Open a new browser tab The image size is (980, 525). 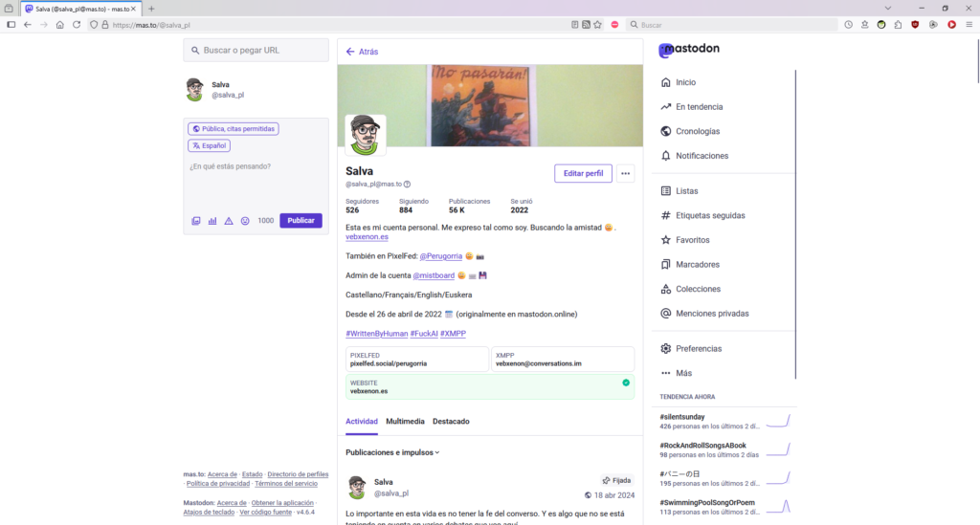(x=151, y=9)
